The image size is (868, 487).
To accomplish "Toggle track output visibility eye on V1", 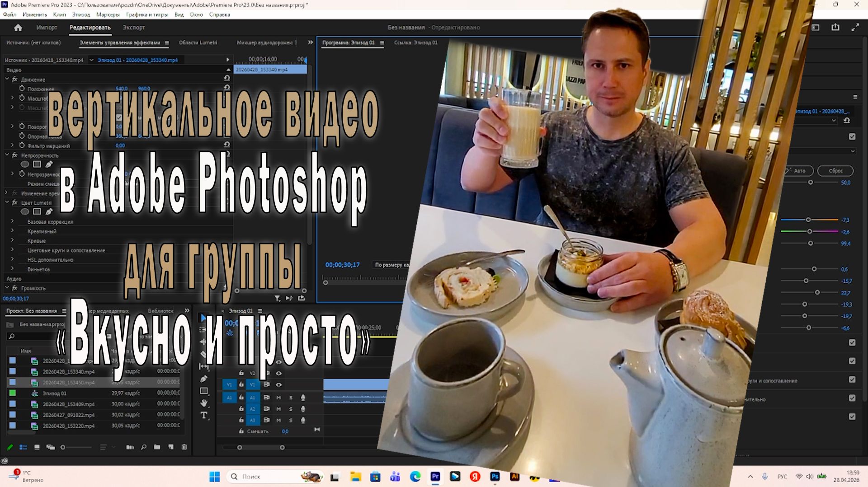I will [x=278, y=384].
